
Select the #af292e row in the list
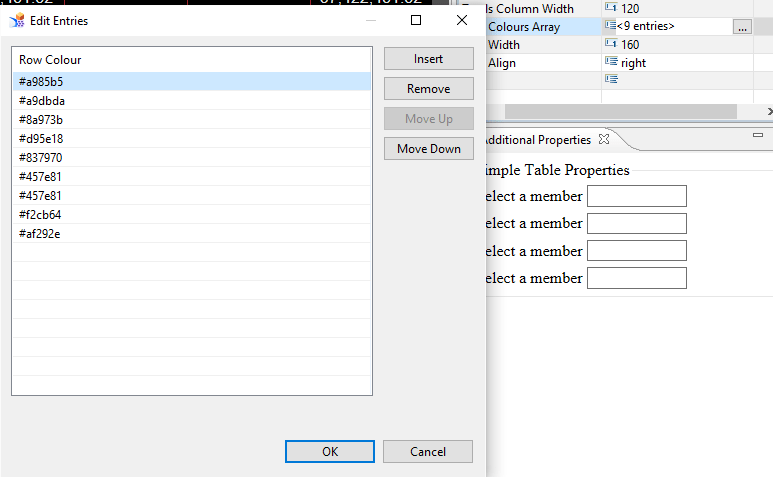[x=40, y=234]
